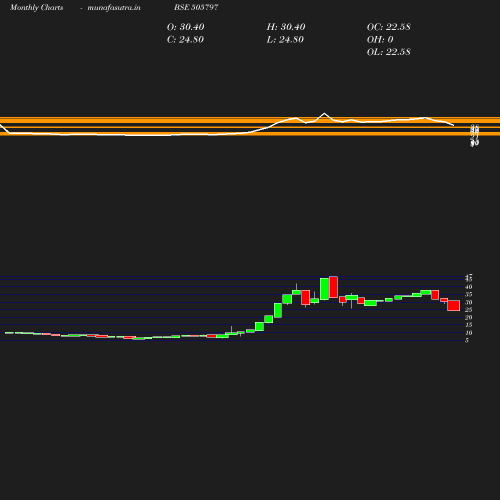Click the 20 price axis label
The image size is (500, 500).
(x=469, y=317)
